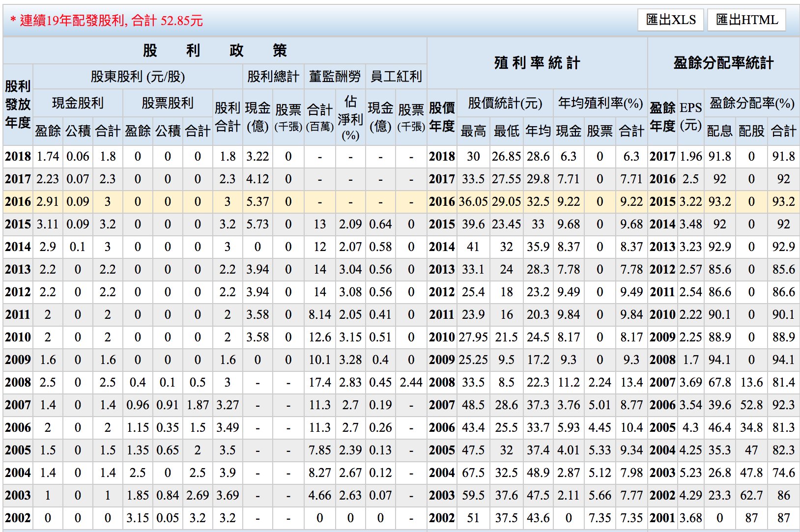Select the EPS (元) column header
Image resolution: width=800 pixels, height=532 pixels.
[x=690, y=116]
